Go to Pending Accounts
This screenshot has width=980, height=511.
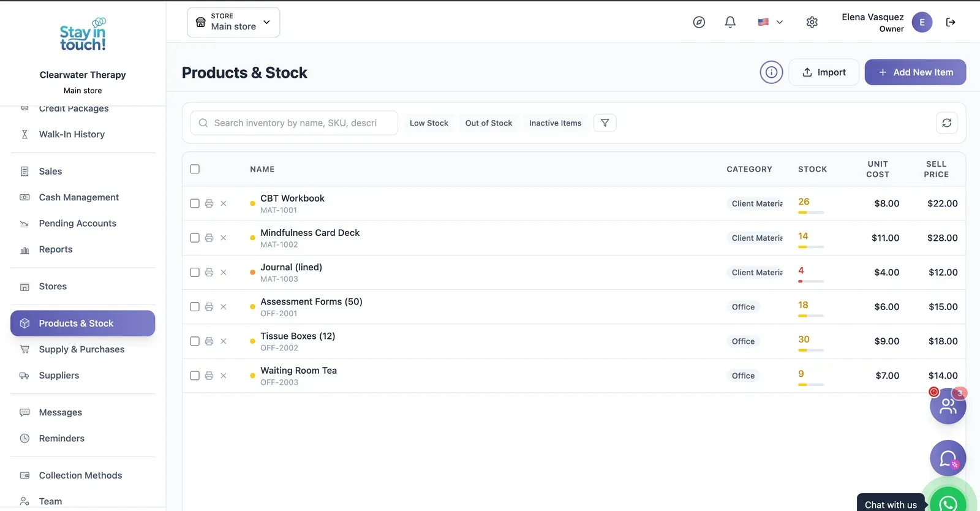(x=83, y=224)
